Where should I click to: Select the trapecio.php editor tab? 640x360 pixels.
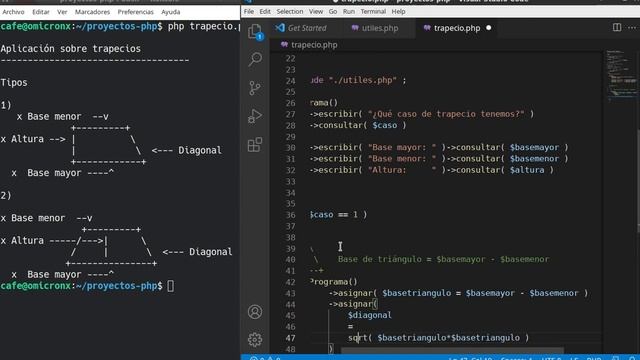click(x=457, y=28)
